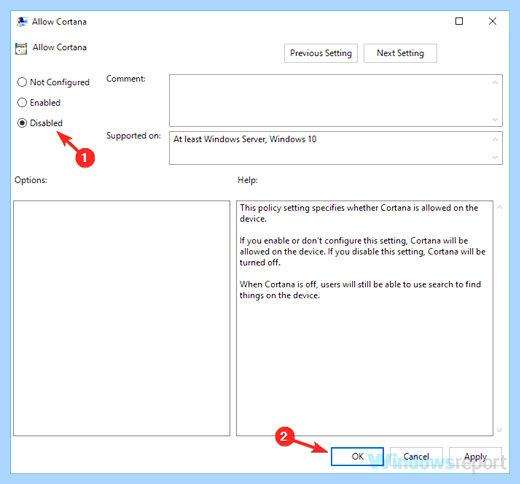
Task: Click the Comment box scroll up arrow
Action: click(495, 82)
